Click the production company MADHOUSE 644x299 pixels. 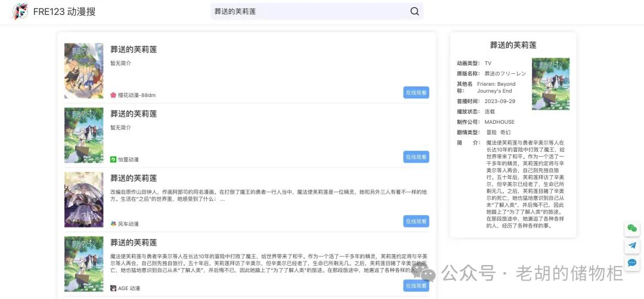[x=500, y=122]
